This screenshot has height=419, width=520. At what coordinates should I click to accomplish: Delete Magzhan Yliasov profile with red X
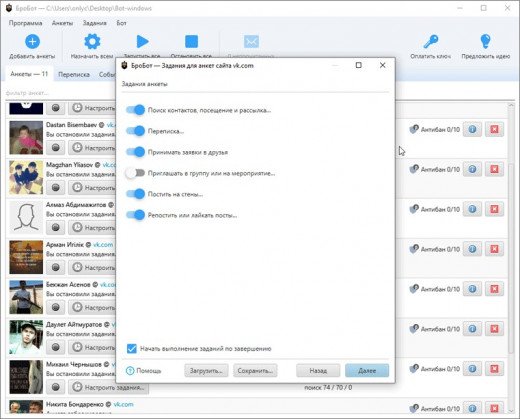[494, 169]
